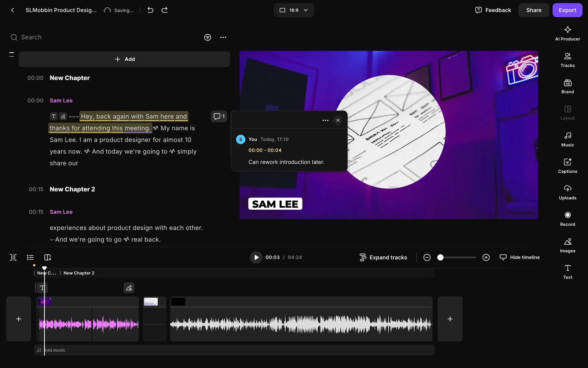
Task: Click the Record icon in sidebar
Action: [567, 219]
